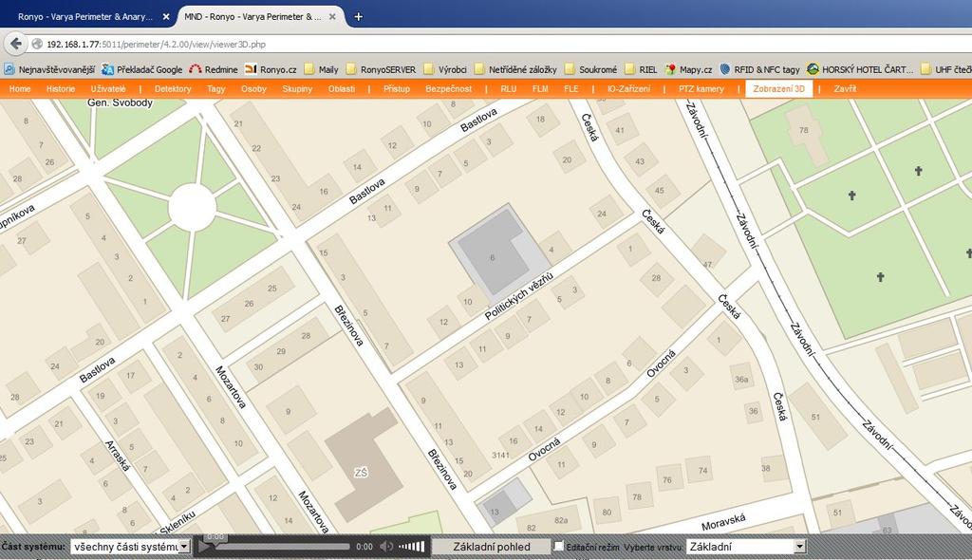Open RFID & NFC tagy bookmark
972x560 pixels.
point(760,69)
